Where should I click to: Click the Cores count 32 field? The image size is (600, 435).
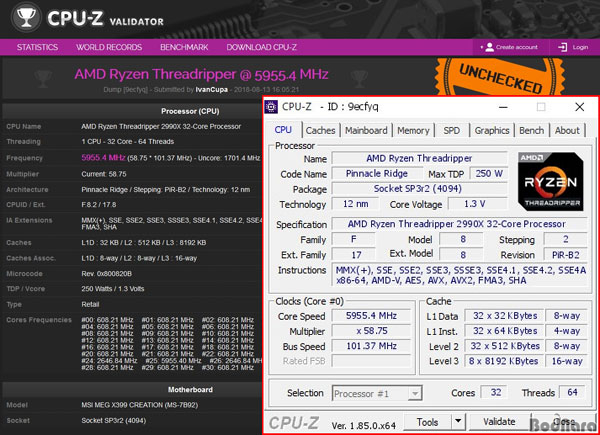click(494, 393)
